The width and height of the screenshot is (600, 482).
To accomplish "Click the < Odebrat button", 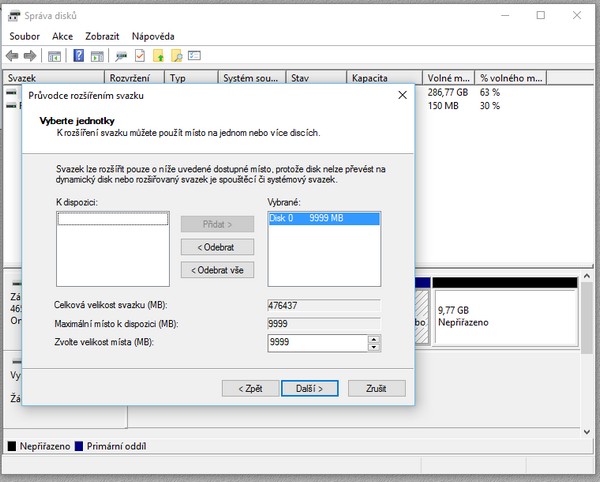I will pos(217,247).
